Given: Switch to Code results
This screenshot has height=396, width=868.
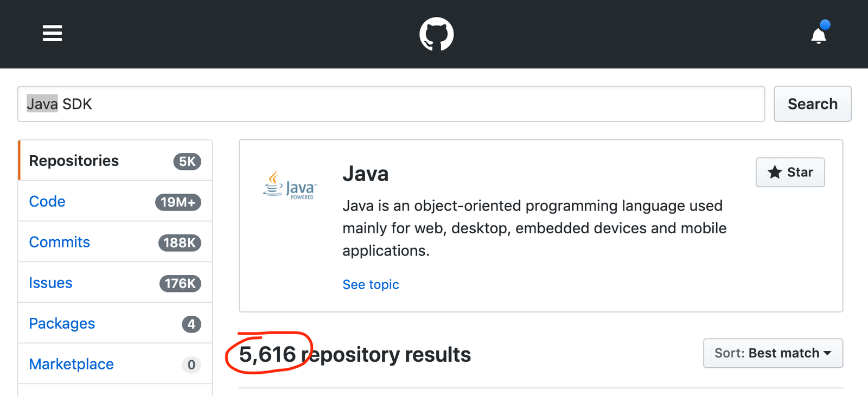Looking at the screenshot, I should (47, 202).
